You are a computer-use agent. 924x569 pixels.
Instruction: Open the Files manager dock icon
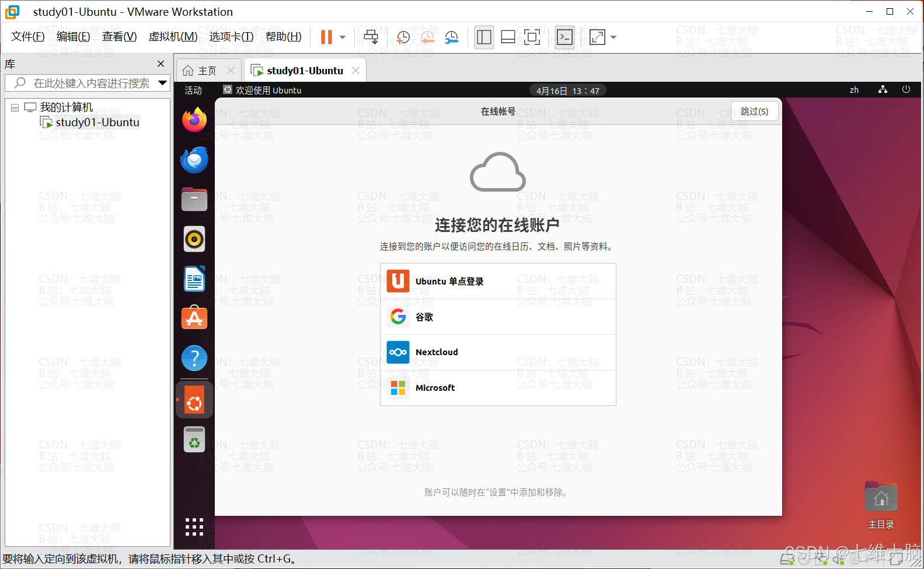click(194, 199)
